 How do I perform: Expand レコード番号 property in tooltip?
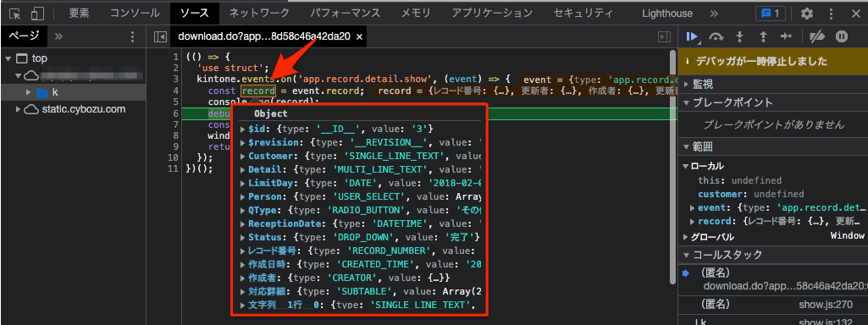coord(242,251)
